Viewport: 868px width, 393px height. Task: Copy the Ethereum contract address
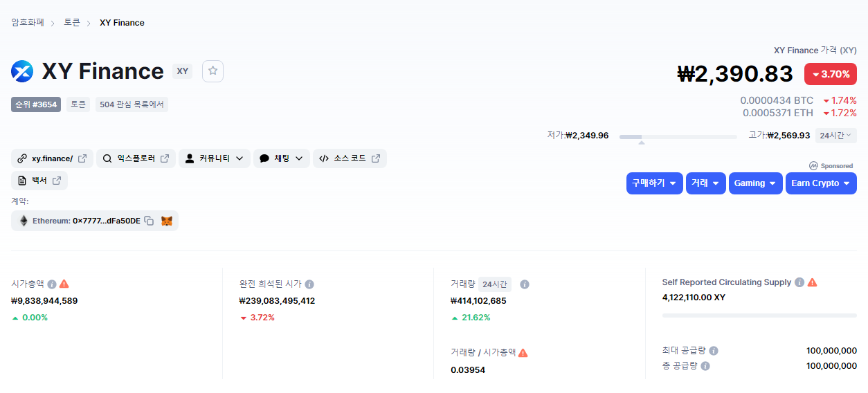click(149, 221)
